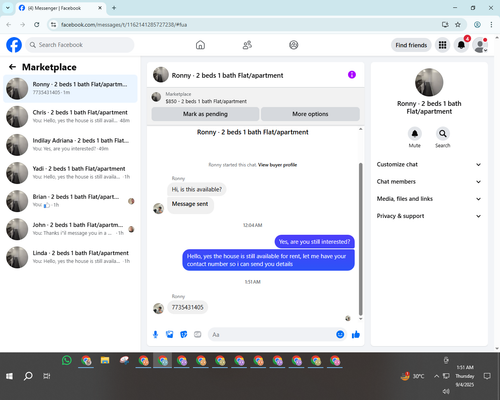Open the emoji picker
The height and width of the screenshot is (400, 500).
[340, 334]
